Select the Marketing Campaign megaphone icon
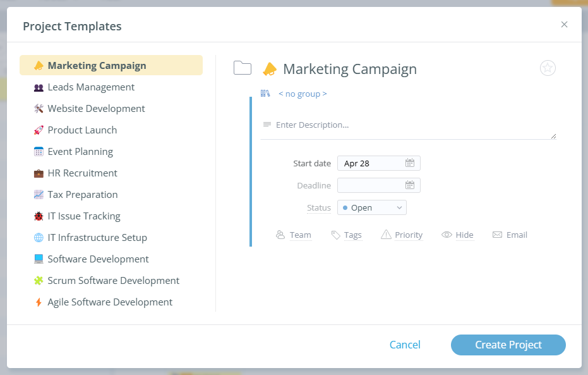588x375 pixels. (38, 65)
